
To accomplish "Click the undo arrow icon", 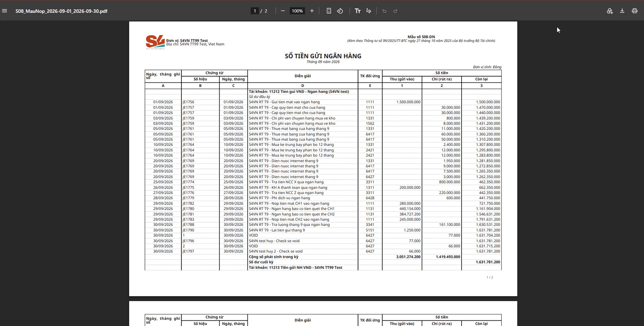I will (x=384, y=11).
